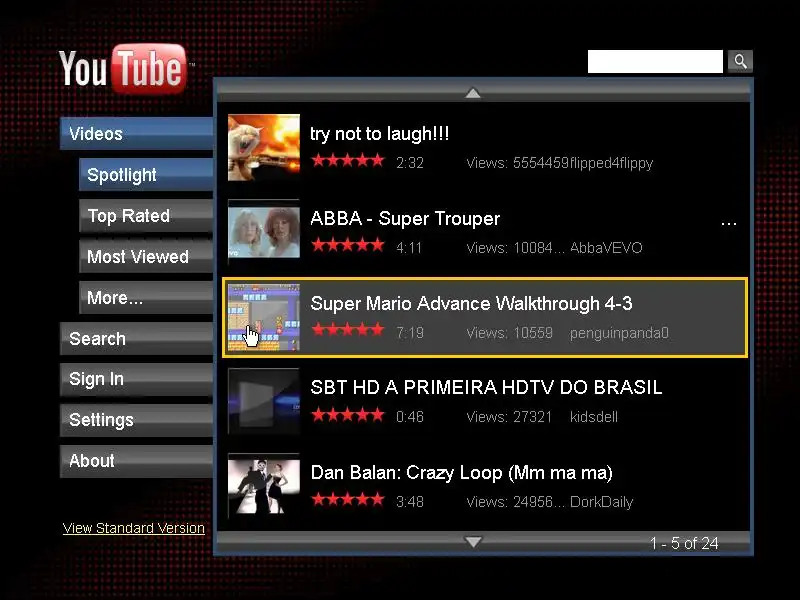Play the 'try not to laugh!!!' video title
800x600 pixels.
[x=380, y=134]
